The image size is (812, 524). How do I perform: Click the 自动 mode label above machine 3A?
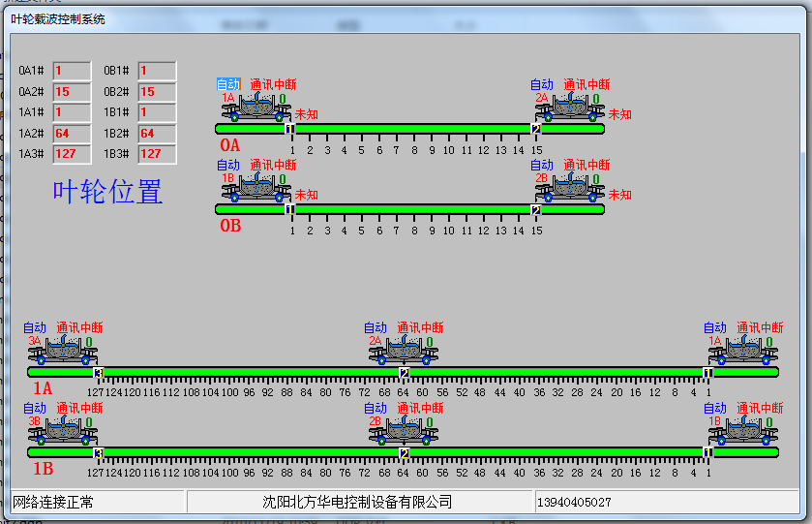pyautogui.click(x=35, y=327)
